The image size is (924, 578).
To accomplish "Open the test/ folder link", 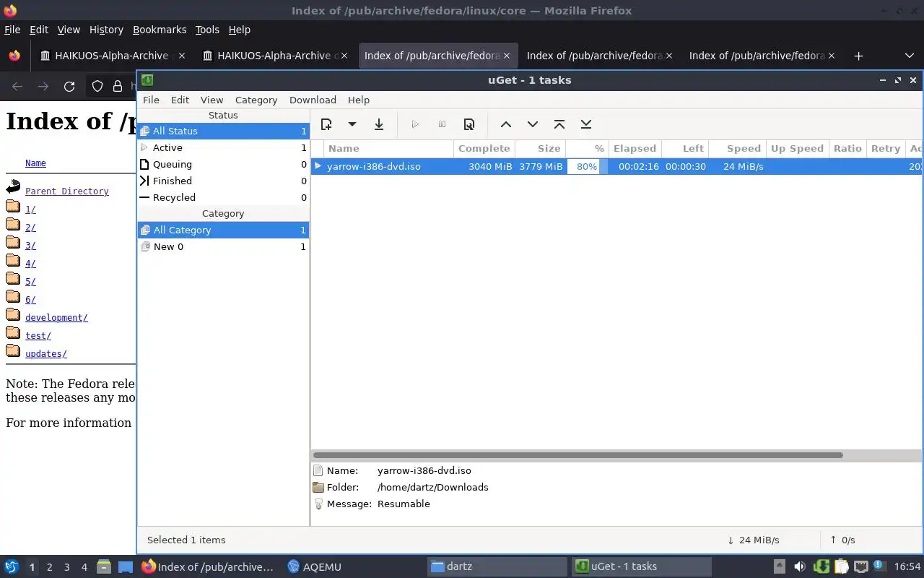I will click(38, 336).
